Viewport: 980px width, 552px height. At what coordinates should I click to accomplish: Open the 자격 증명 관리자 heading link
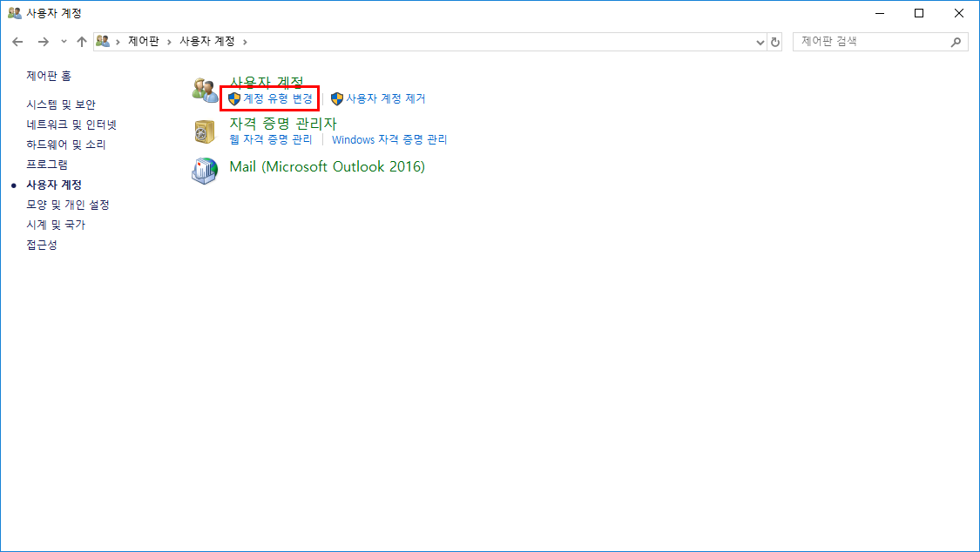tap(283, 124)
